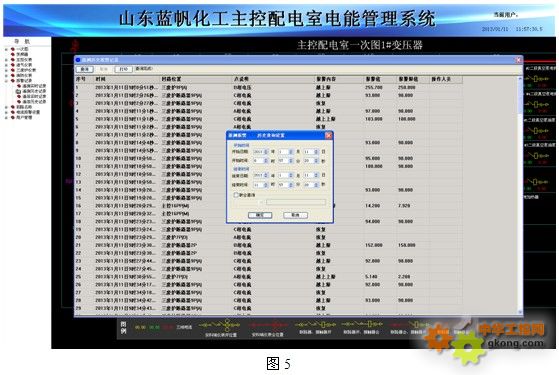
Task: Tick the checkbox in the history query dialog
Action: (236, 195)
